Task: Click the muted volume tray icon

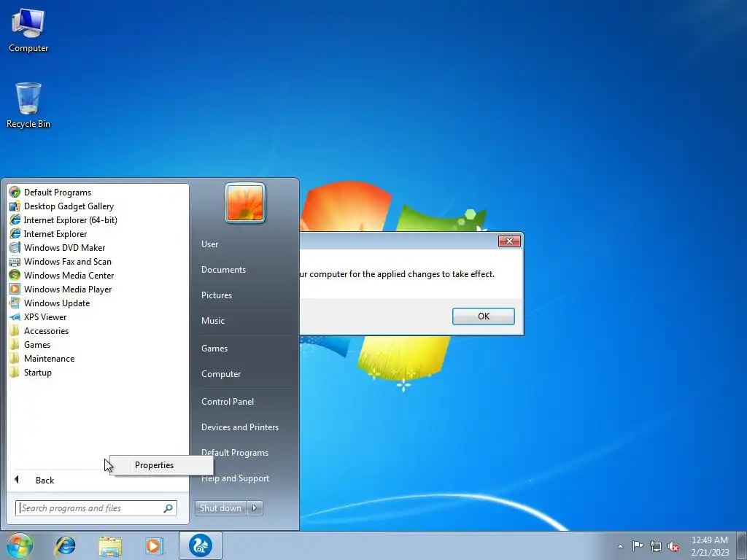Action: (673, 546)
